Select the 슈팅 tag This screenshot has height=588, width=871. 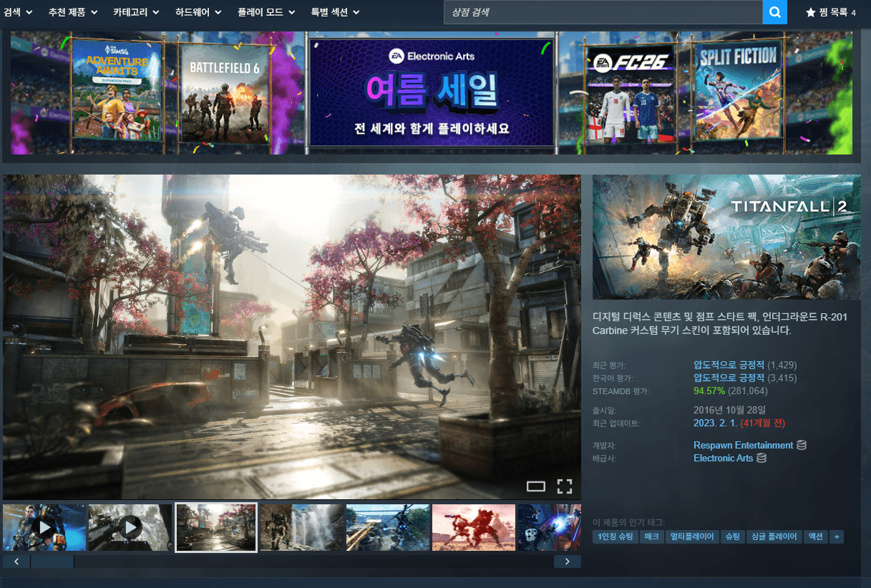click(733, 536)
